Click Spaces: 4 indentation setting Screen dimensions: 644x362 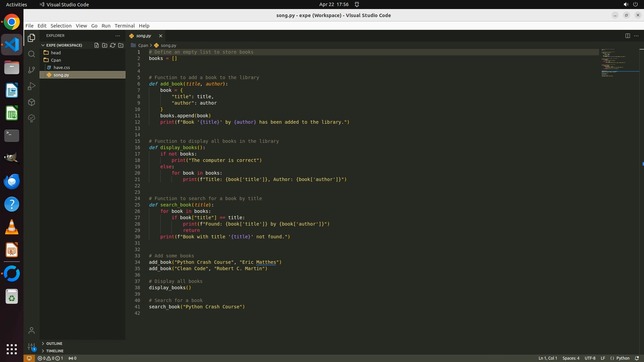tap(571, 358)
